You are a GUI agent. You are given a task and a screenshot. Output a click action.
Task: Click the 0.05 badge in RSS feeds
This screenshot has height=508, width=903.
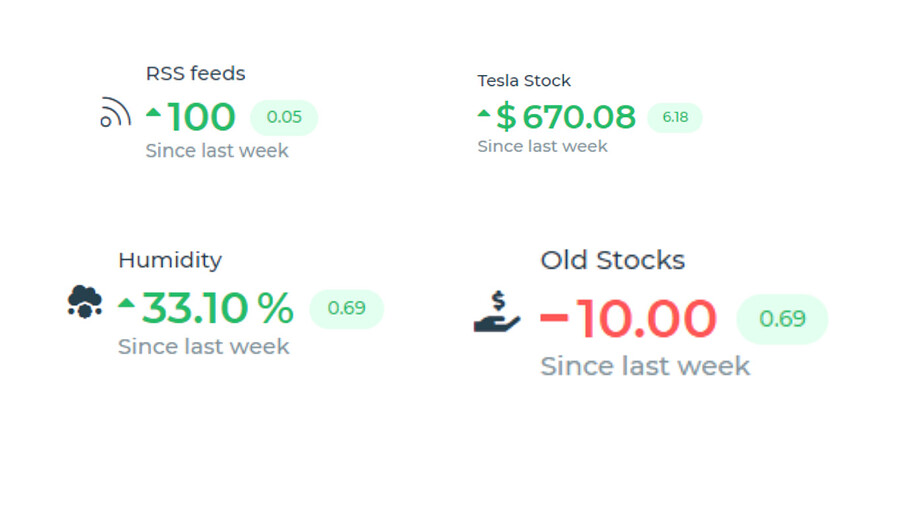(x=284, y=117)
